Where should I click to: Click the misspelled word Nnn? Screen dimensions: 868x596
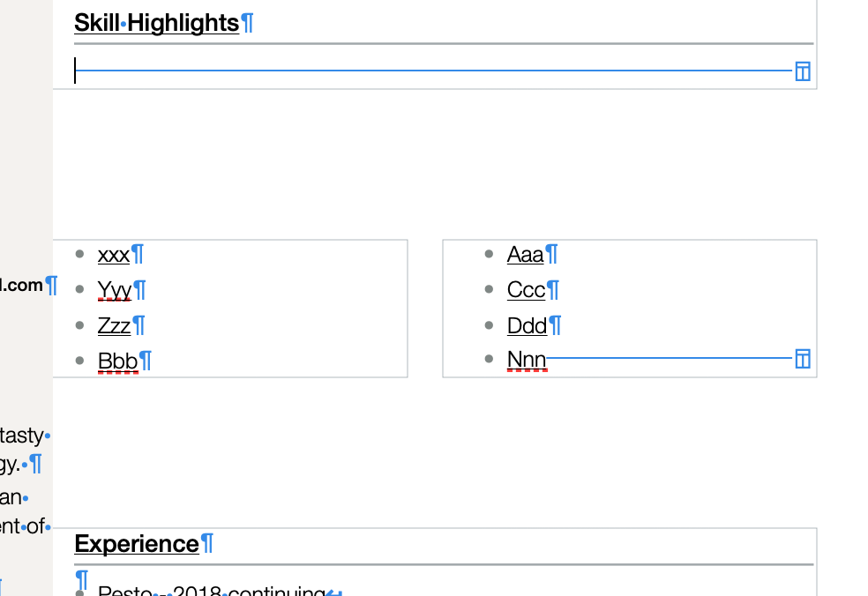527,360
